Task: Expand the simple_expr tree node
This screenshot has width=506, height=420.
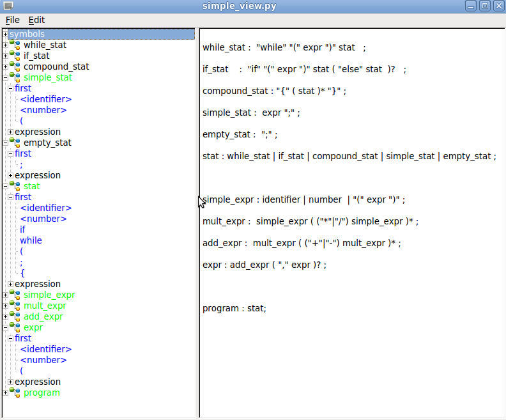Action: (6, 295)
